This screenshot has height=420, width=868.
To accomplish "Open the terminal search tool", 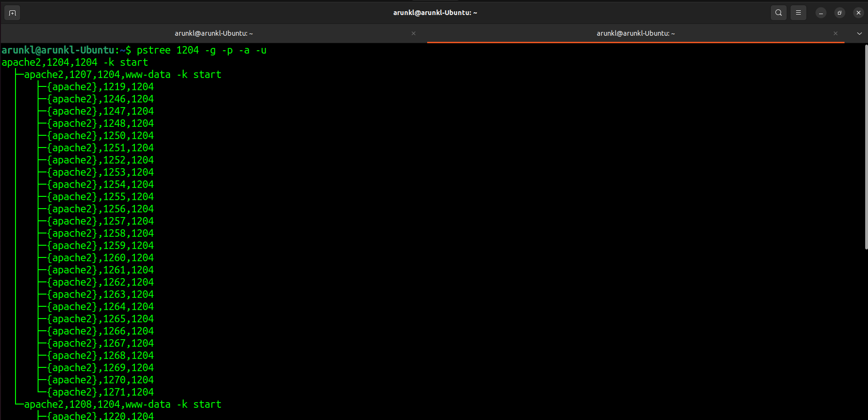I will [x=779, y=13].
